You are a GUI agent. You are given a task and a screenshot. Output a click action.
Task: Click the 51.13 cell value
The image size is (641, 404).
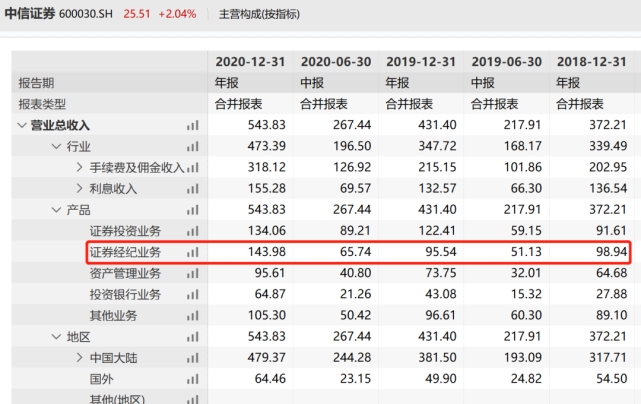point(526,251)
